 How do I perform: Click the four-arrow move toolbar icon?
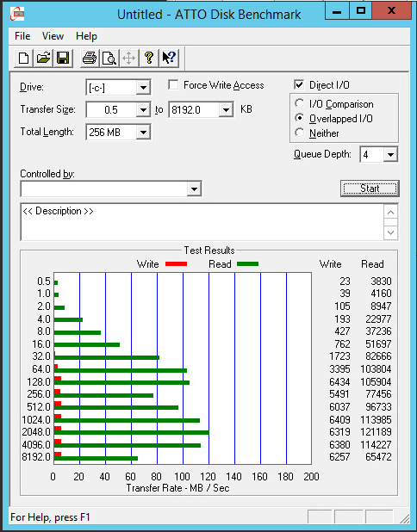click(129, 58)
